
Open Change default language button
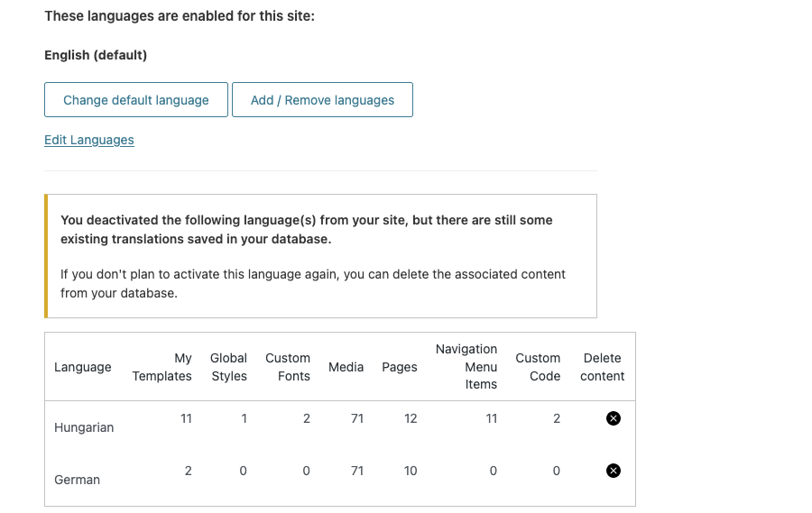136,100
